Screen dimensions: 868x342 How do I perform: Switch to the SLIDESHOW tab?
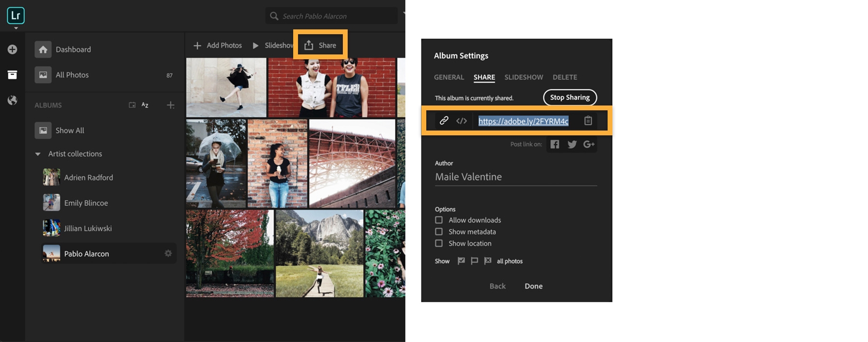point(524,77)
